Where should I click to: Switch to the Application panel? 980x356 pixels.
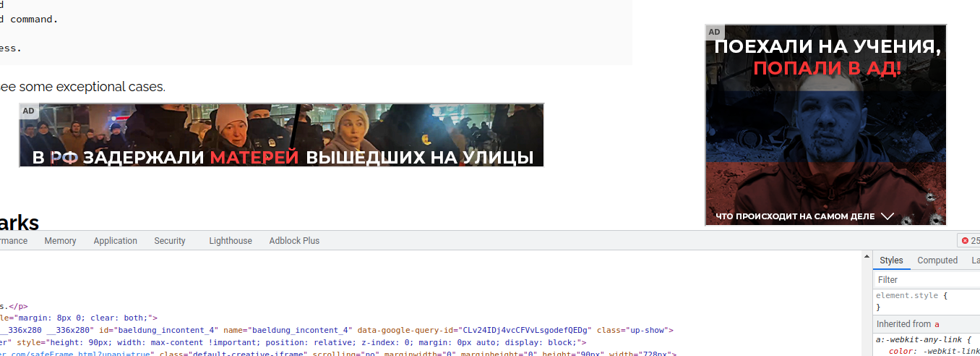coord(115,241)
